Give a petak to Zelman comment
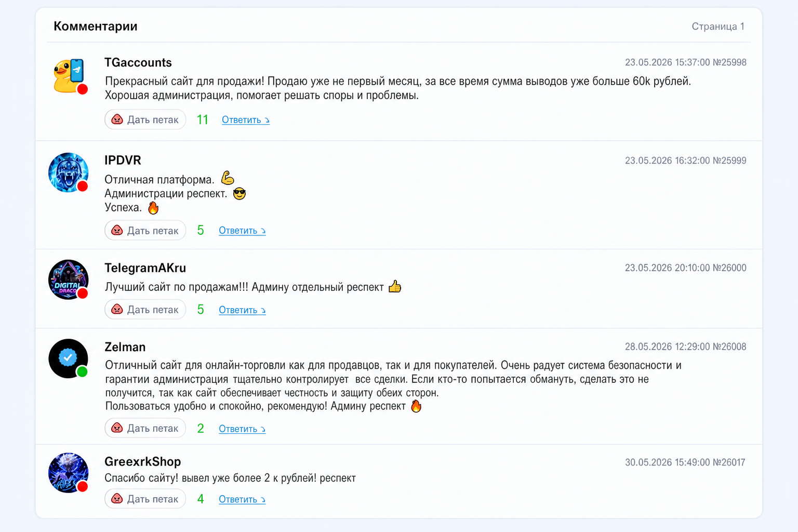Viewport: 798px width, 532px height. coord(145,428)
